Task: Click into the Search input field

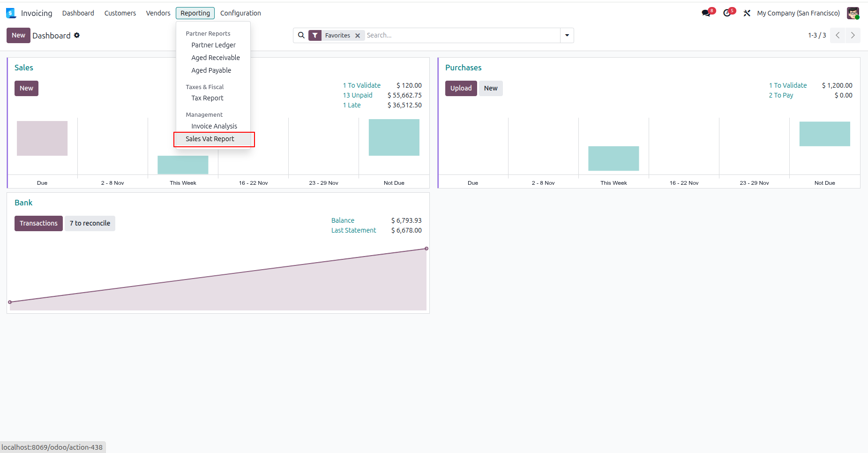Action: click(x=462, y=35)
